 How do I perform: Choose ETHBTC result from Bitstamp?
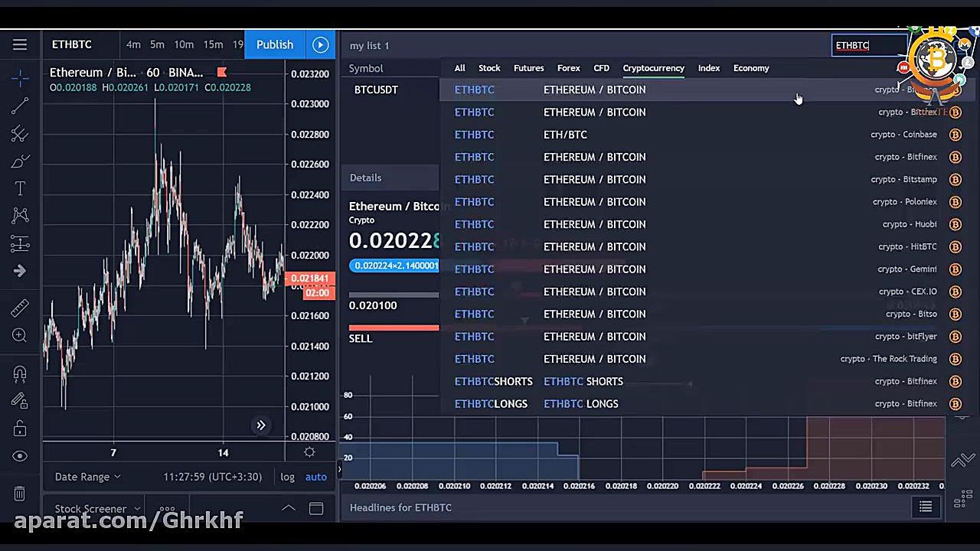[706, 179]
